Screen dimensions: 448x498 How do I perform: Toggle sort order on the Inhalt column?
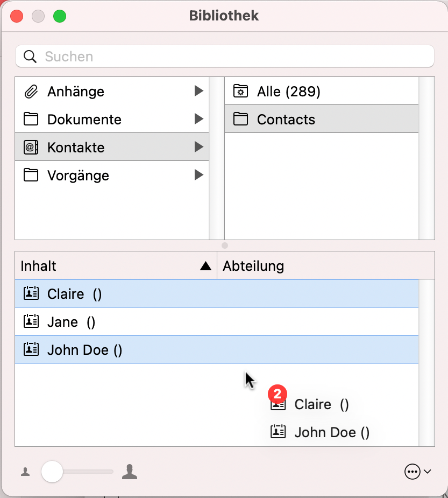pyautogui.click(x=206, y=265)
